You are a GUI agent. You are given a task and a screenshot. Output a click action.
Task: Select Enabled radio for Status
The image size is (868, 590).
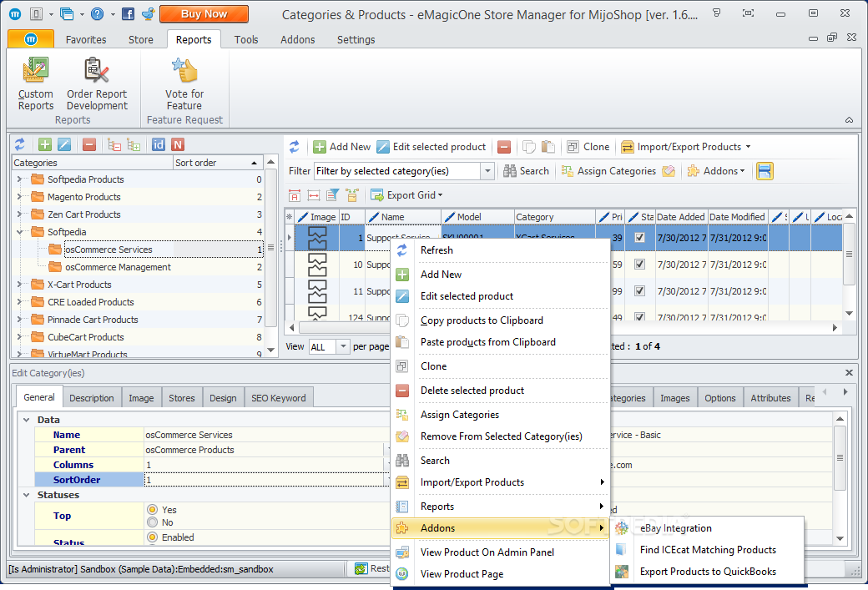click(x=152, y=537)
